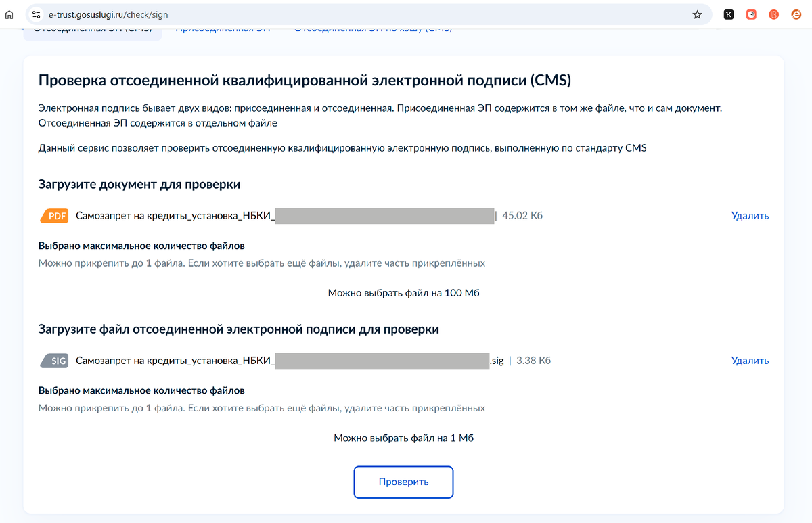Click the 45.02 Кб file size text
Image resolution: width=812 pixels, height=523 pixels.
(522, 216)
